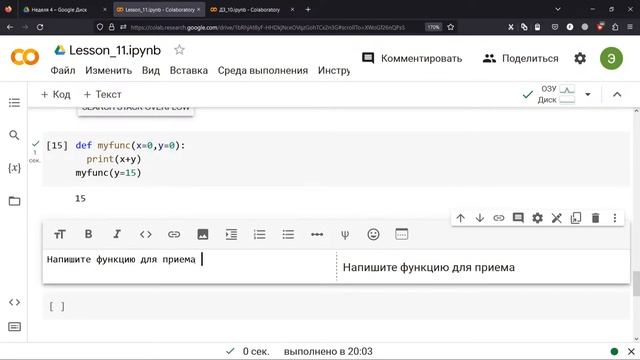This screenshot has height=360, width=640.
Task: Star the Lesson_11.ipynb notebook
Action: [x=179, y=50]
